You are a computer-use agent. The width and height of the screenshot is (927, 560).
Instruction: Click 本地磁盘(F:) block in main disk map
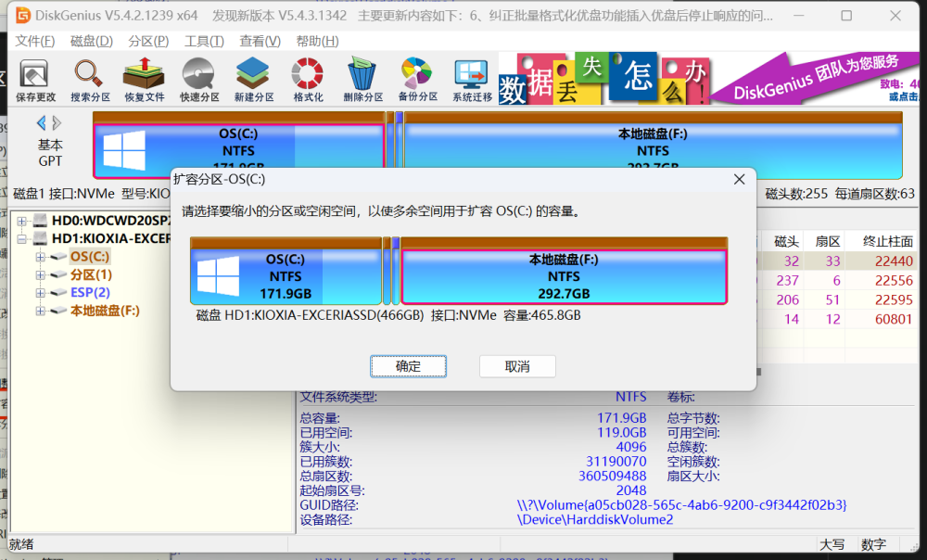pyautogui.click(x=653, y=145)
